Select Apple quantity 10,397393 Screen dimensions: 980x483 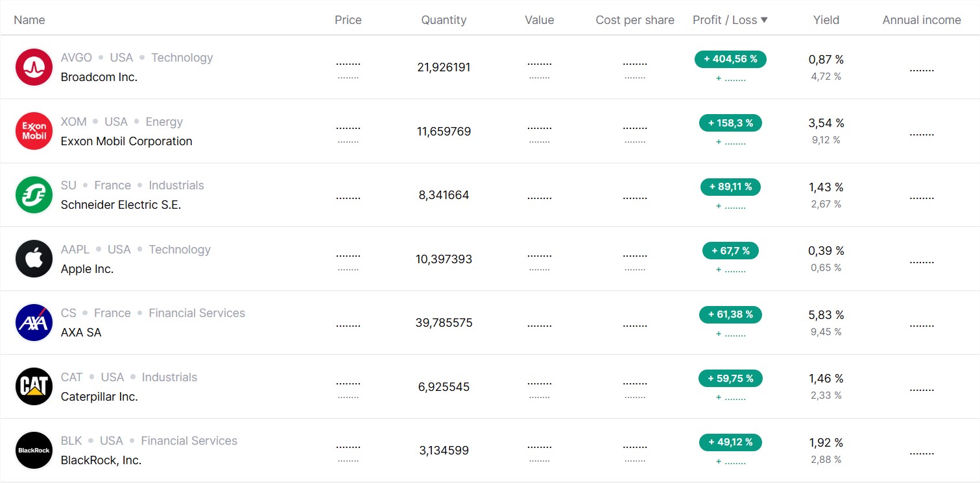444,259
